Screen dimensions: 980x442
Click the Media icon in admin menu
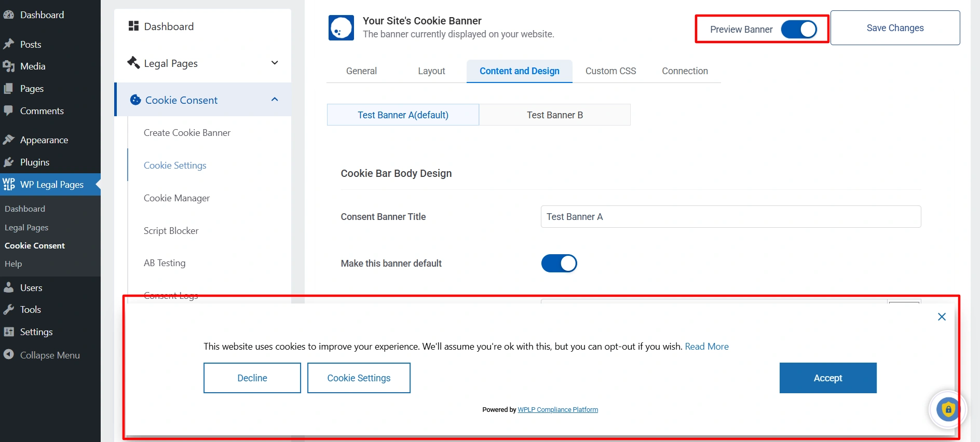point(8,66)
